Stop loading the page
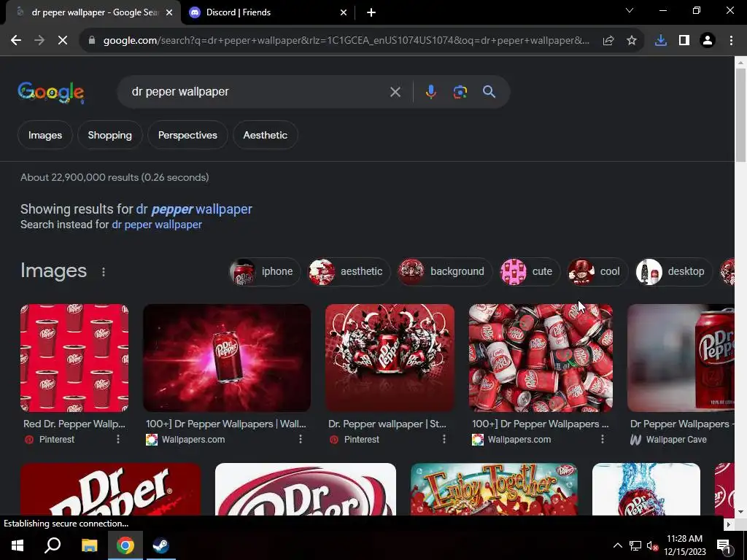This screenshot has width=747, height=560. tap(63, 41)
